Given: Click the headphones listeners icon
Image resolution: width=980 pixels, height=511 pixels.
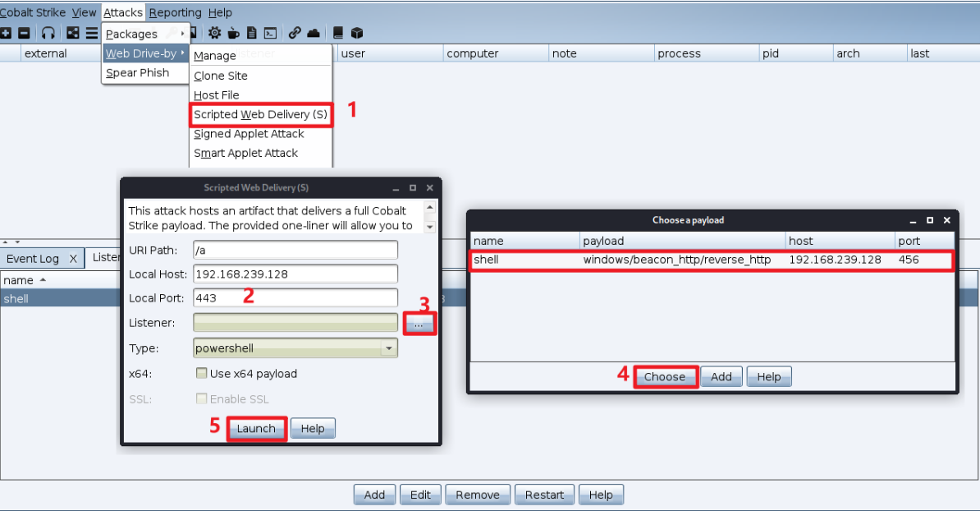Looking at the screenshot, I should coord(48,33).
